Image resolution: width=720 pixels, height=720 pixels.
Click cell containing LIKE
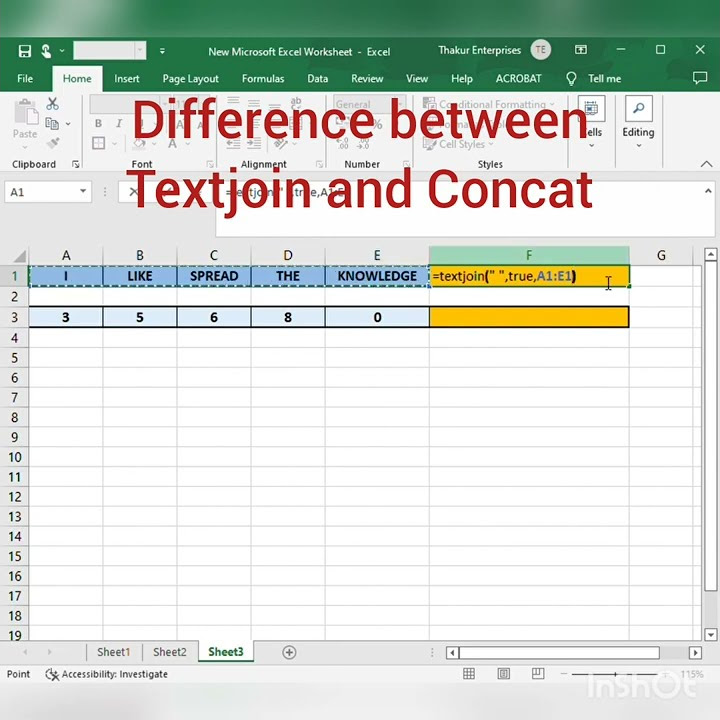[x=140, y=276]
